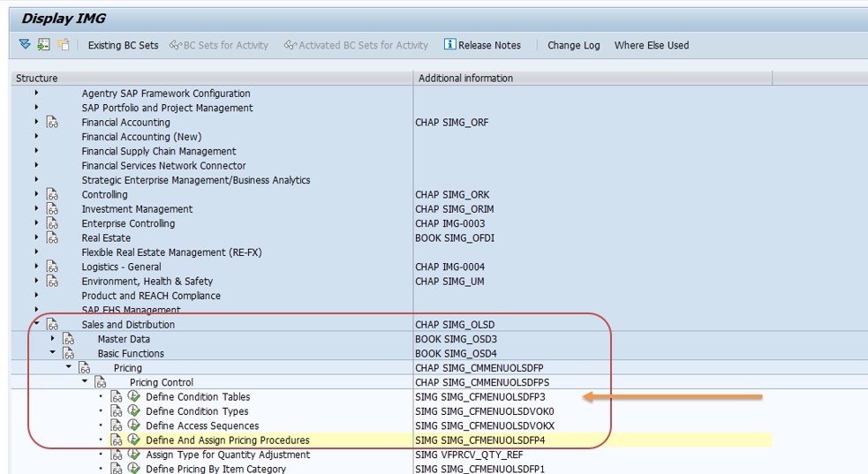
Task: Open documentation icon next to Real Estate
Action: click(53, 238)
